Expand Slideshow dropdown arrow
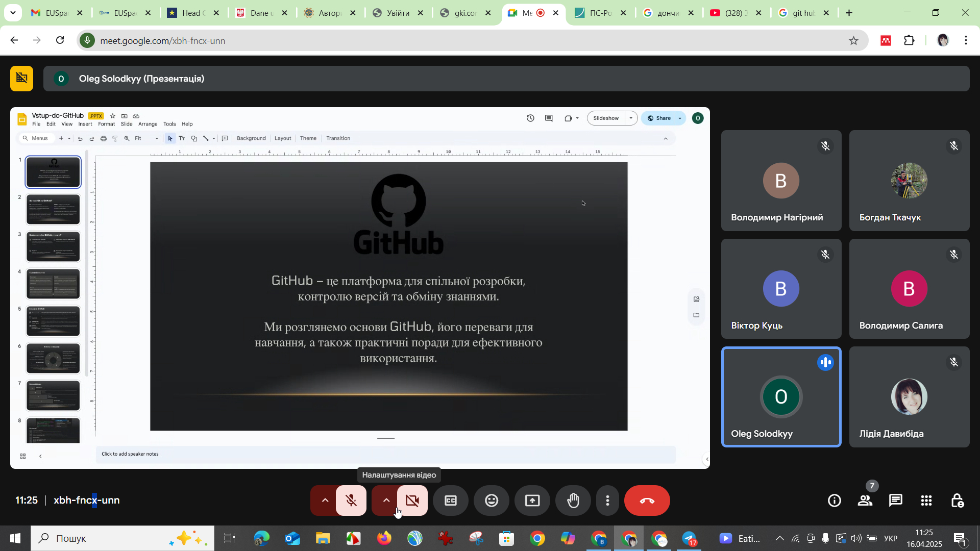Screen dimensions: 980x551 point(631,118)
